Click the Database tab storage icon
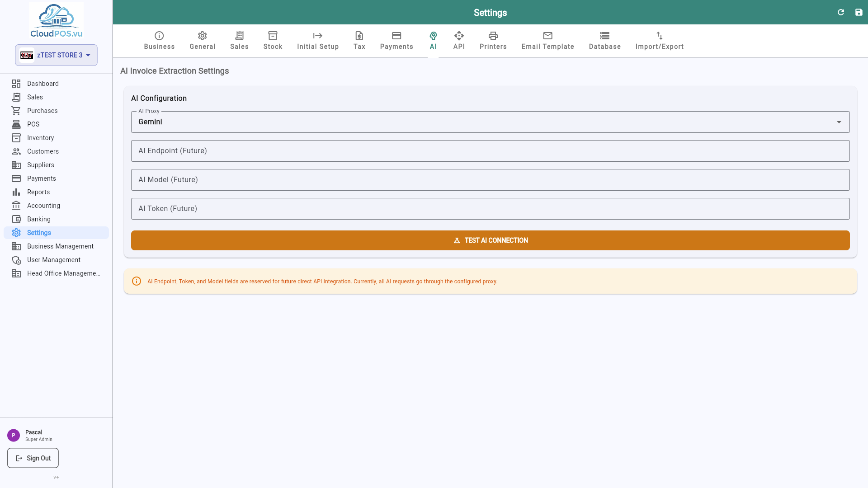This screenshot has width=868, height=488. click(605, 36)
